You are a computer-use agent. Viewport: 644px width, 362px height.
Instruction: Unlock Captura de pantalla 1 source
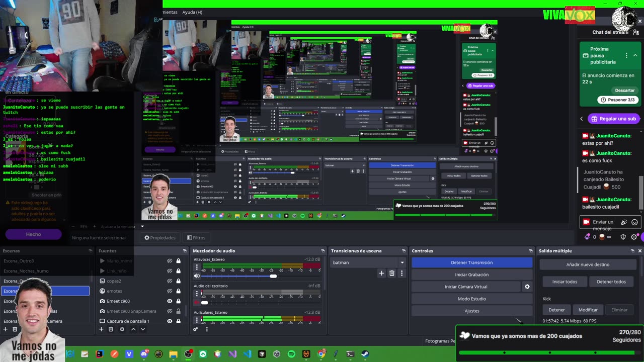coord(178,321)
